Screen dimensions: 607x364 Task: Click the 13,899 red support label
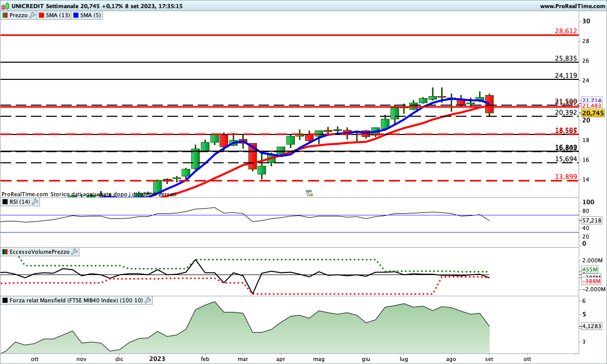tap(566, 176)
